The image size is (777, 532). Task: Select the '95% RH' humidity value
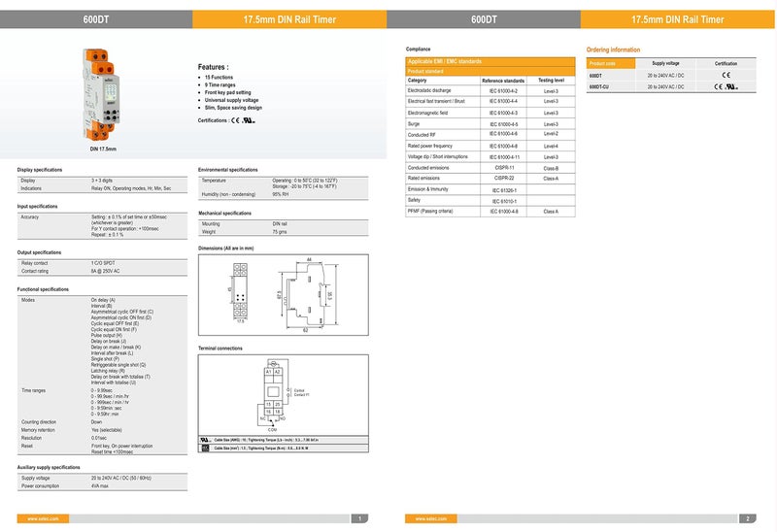tap(281, 195)
